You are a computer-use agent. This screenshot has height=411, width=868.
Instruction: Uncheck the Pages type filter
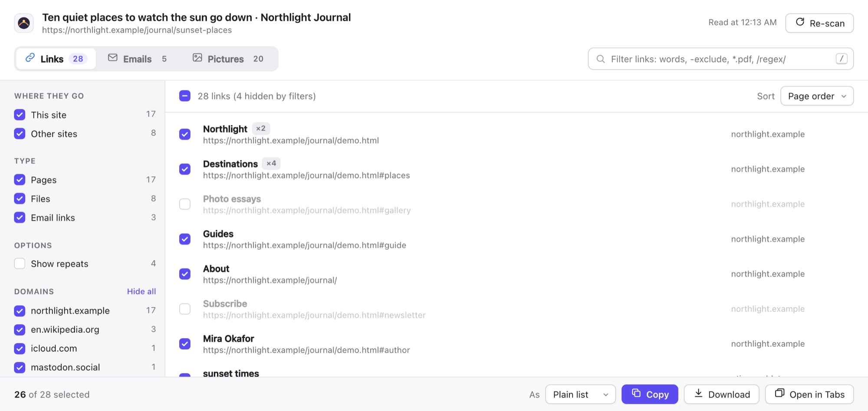(x=20, y=180)
